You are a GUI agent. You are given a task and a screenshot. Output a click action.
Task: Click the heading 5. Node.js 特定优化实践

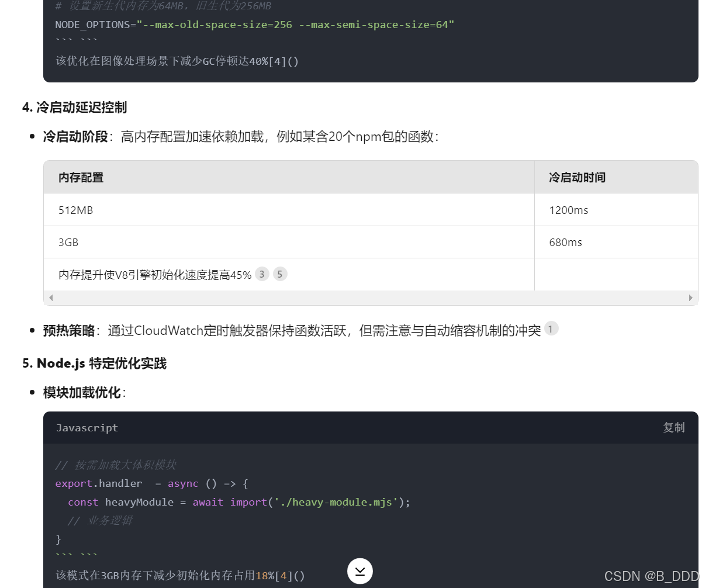pos(94,364)
